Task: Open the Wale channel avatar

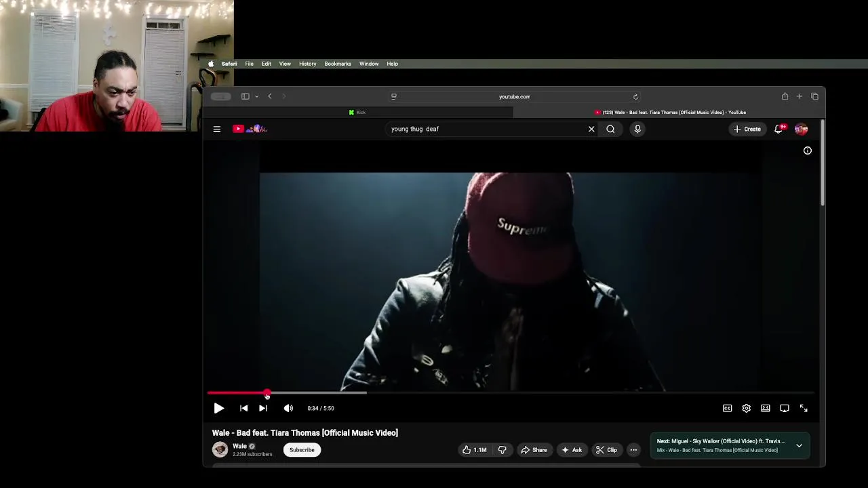Action: (x=220, y=449)
